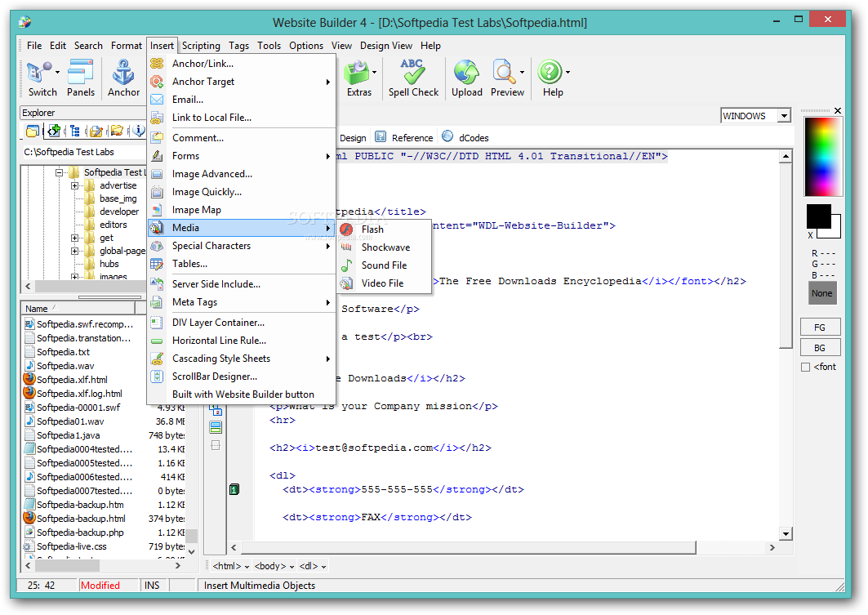Click the dCodes globe icon
This screenshot has width=868, height=615.
click(x=447, y=136)
